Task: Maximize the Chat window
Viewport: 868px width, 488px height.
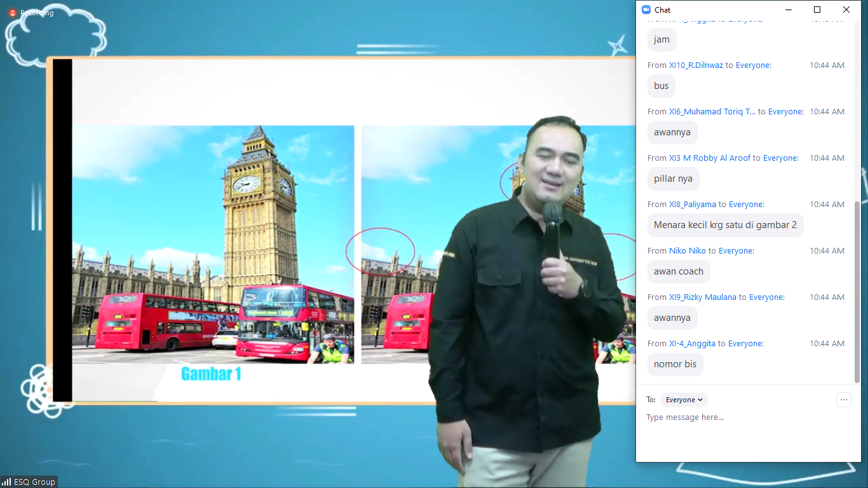Action: tap(817, 10)
